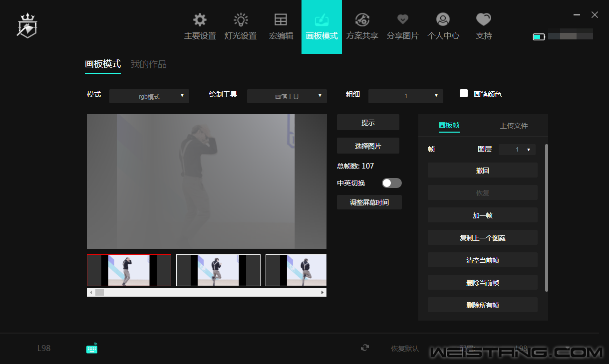Open 支持 support page

click(484, 27)
